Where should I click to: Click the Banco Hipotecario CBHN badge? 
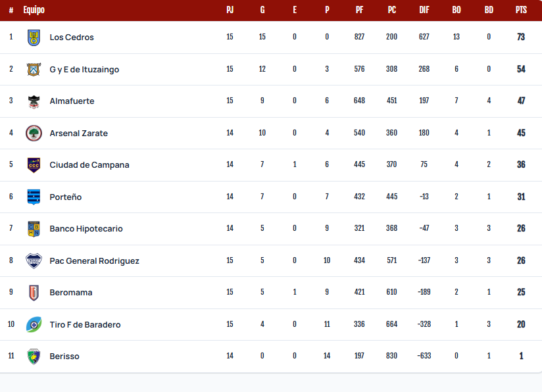tap(34, 229)
